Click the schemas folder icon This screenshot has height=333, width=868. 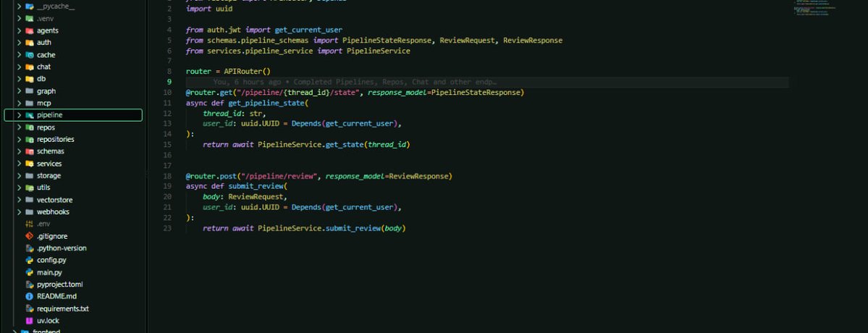30,151
